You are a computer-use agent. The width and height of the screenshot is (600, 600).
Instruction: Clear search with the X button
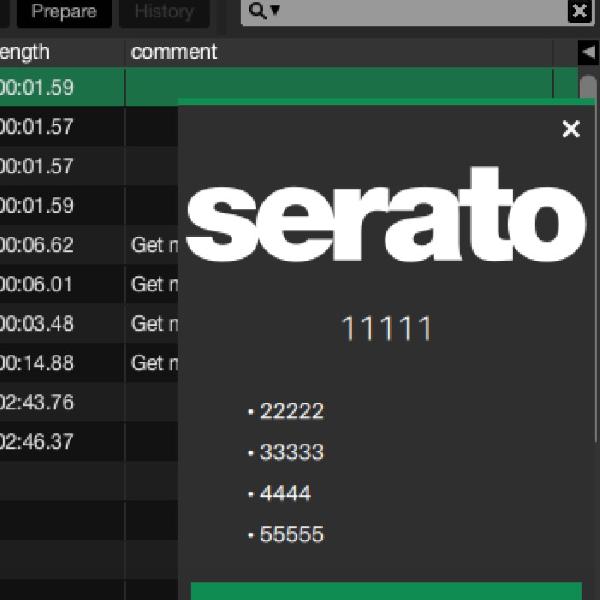pos(580,11)
